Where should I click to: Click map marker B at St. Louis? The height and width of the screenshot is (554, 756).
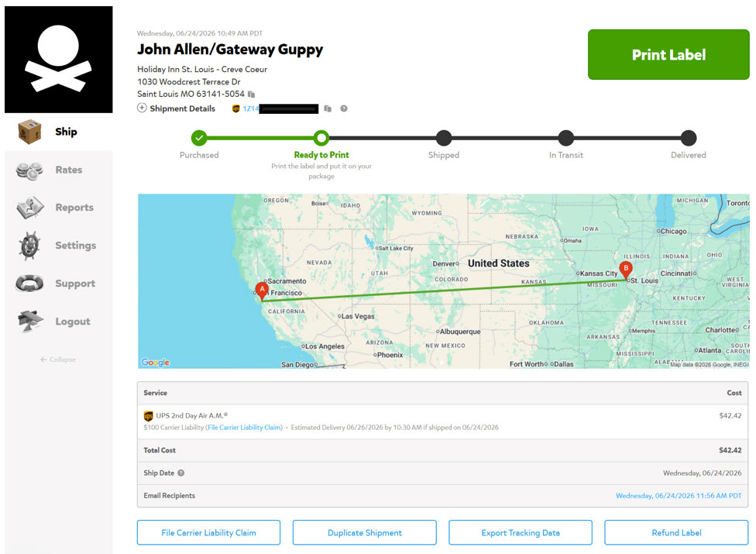click(626, 270)
